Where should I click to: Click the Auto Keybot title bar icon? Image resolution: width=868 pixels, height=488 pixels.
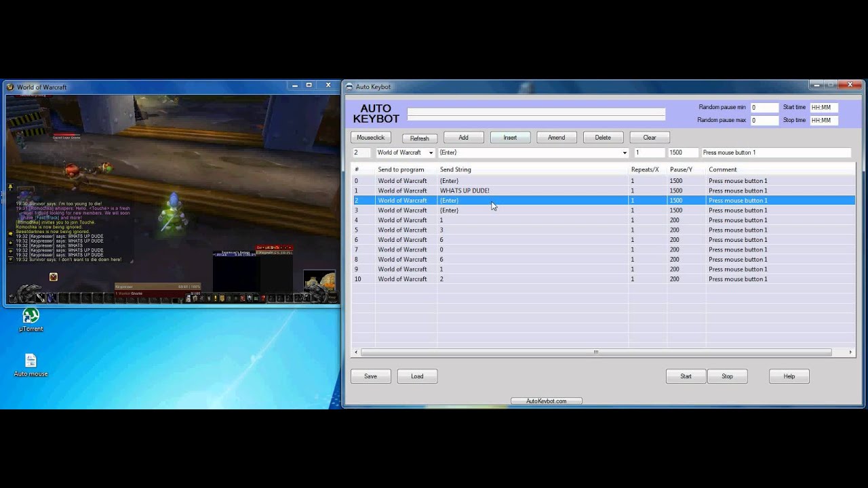349,87
